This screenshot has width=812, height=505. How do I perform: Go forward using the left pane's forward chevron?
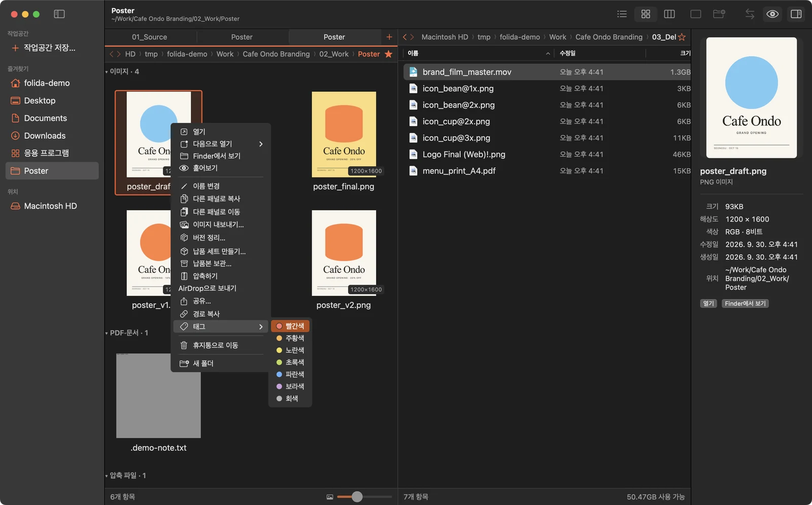pyautogui.click(x=119, y=54)
